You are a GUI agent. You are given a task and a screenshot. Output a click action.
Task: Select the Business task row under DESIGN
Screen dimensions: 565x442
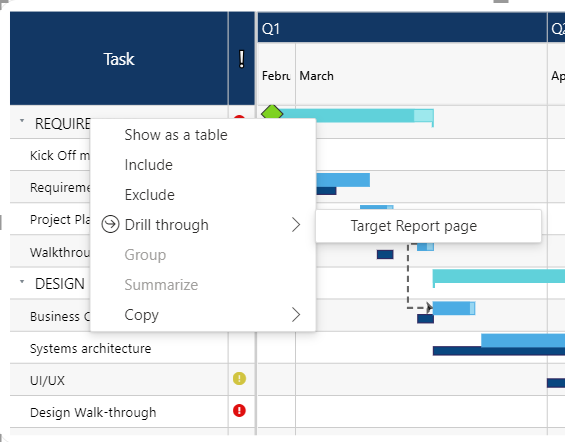50,316
